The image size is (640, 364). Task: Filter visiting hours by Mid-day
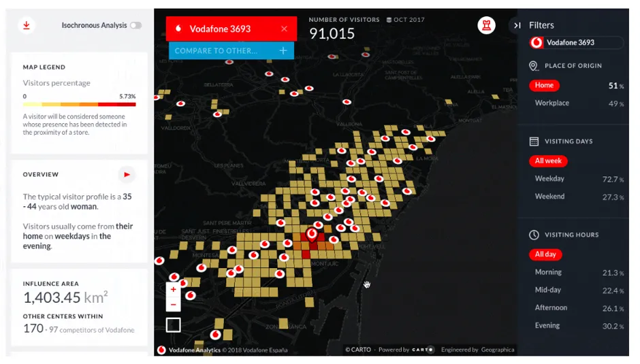click(548, 290)
